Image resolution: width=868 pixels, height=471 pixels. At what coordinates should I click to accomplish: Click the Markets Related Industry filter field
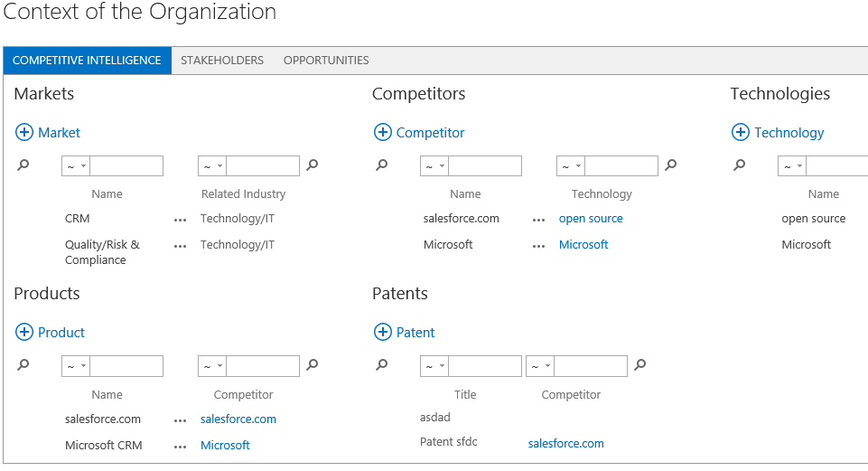263,165
